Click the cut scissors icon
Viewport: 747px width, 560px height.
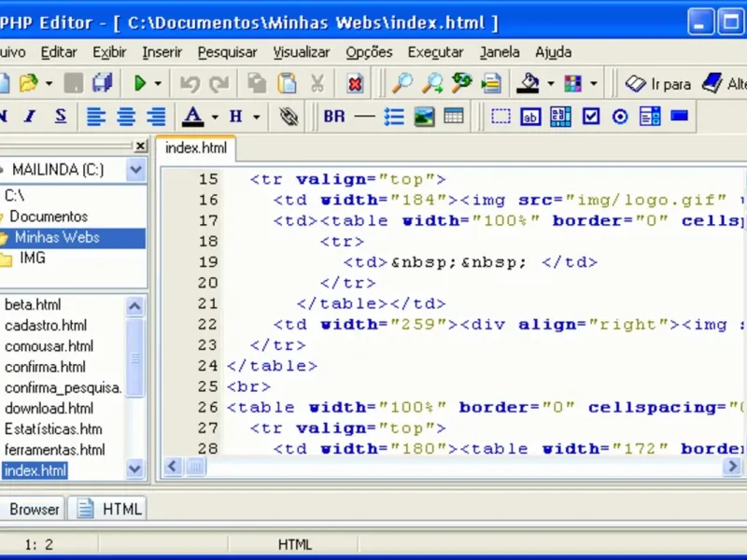317,83
